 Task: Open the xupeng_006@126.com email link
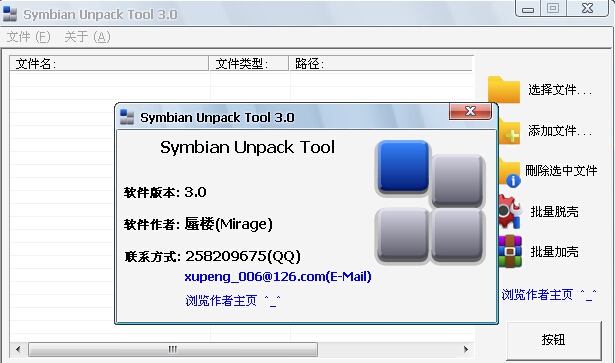point(278,277)
